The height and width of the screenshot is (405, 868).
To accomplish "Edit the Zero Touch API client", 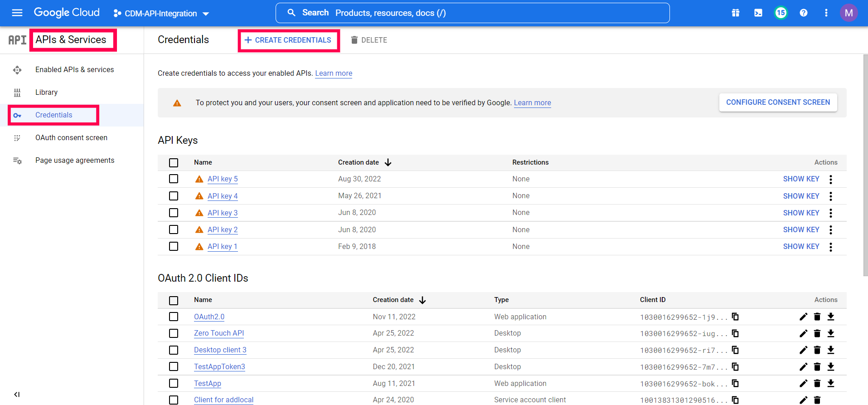I will pyautogui.click(x=804, y=333).
